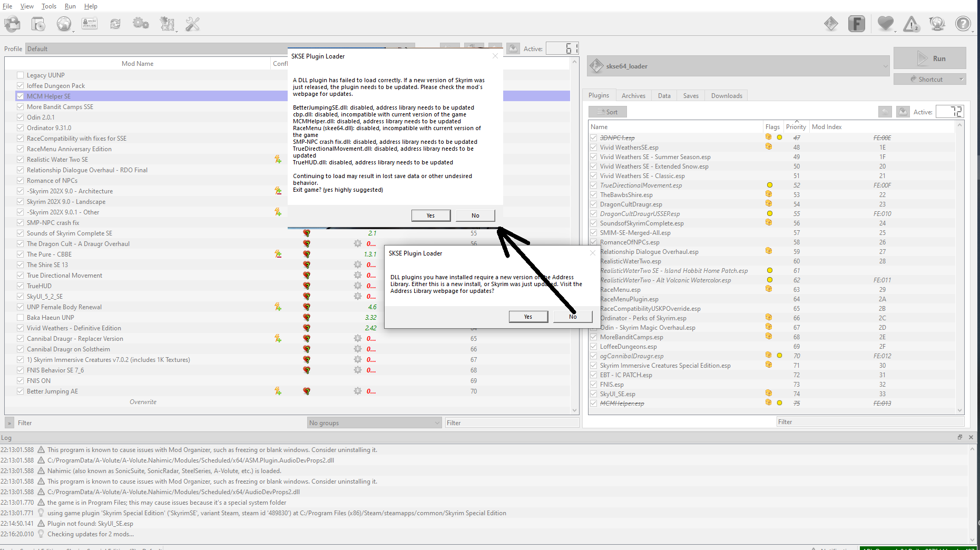This screenshot has height=550, width=980.
Task: Click the gear icon on Better Jumping AE row
Action: pyautogui.click(x=358, y=391)
